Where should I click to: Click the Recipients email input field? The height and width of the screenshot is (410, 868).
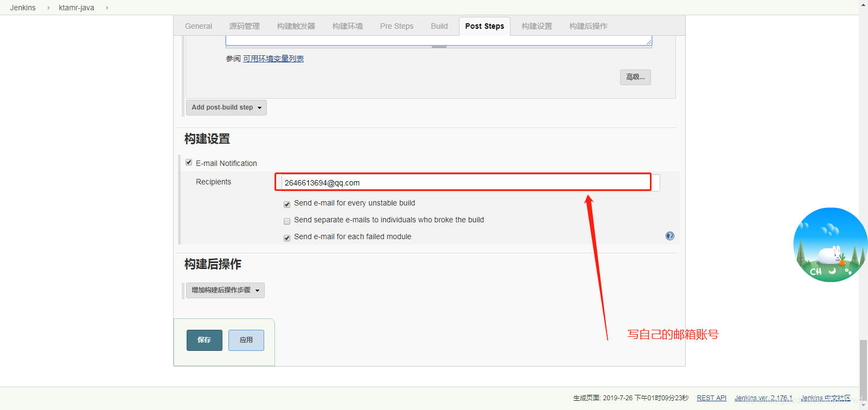point(470,183)
